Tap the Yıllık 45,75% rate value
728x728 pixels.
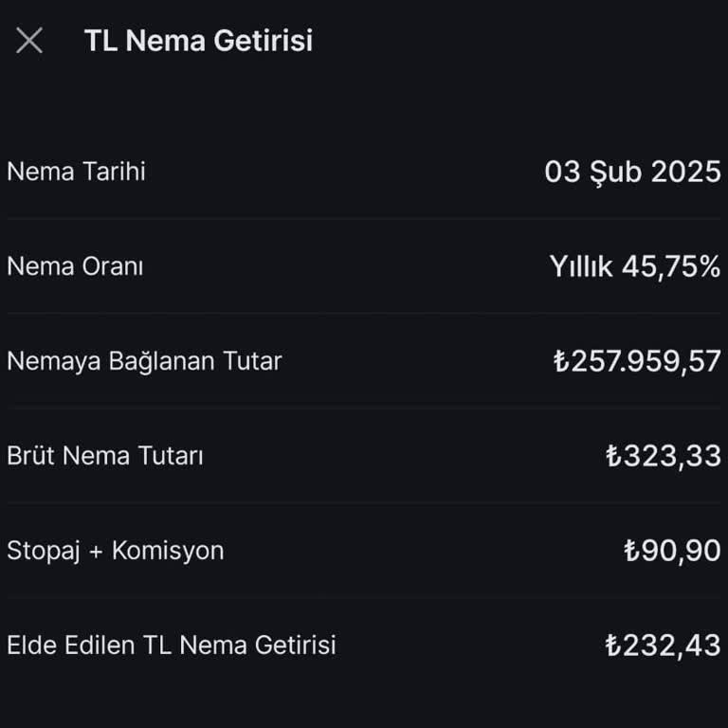(635, 266)
